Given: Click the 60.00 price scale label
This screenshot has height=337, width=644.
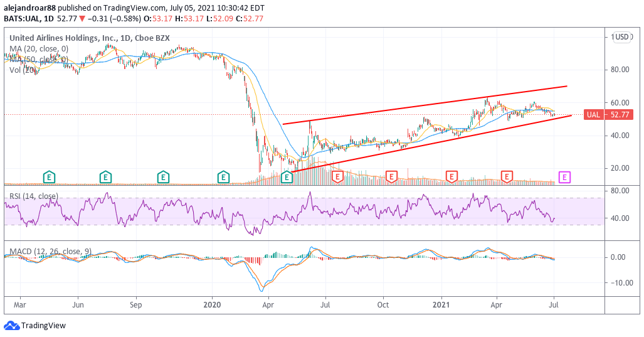Looking at the screenshot, I should pos(620,102).
